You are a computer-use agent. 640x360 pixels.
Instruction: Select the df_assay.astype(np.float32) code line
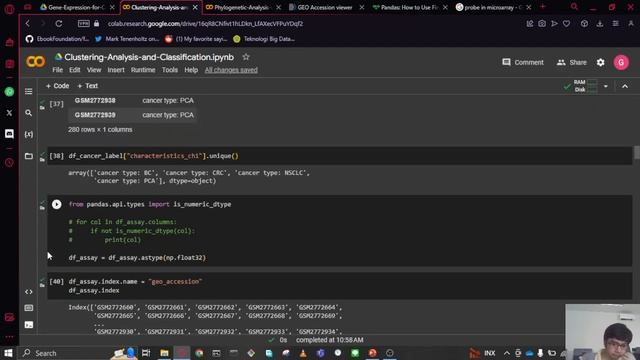(x=137, y=258)
